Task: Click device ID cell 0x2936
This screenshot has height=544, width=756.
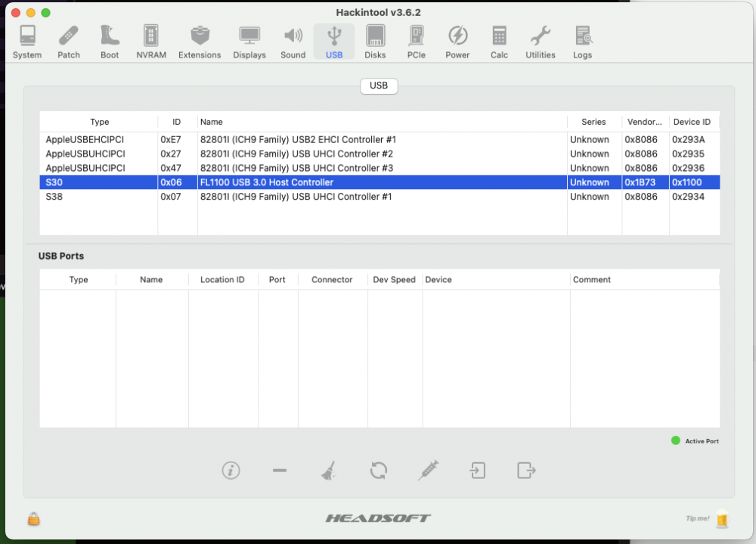Action: (689, 168)
